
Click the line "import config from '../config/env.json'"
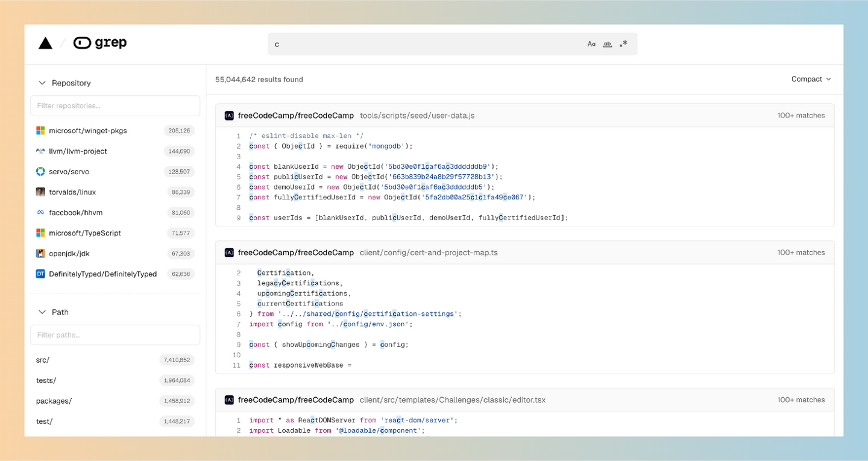tap(331, 324)
